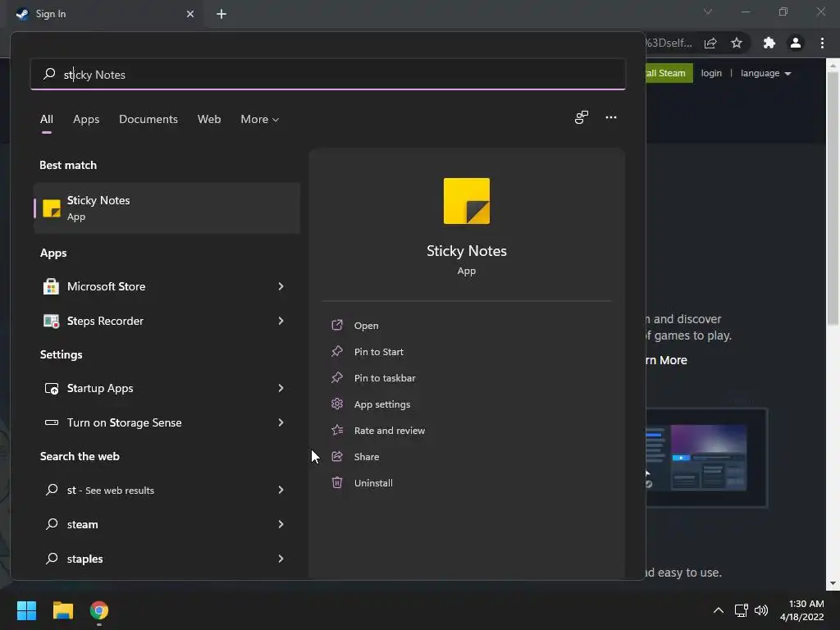
Task: Click the Microsoft Store app icon
Action: click(51, 286)
